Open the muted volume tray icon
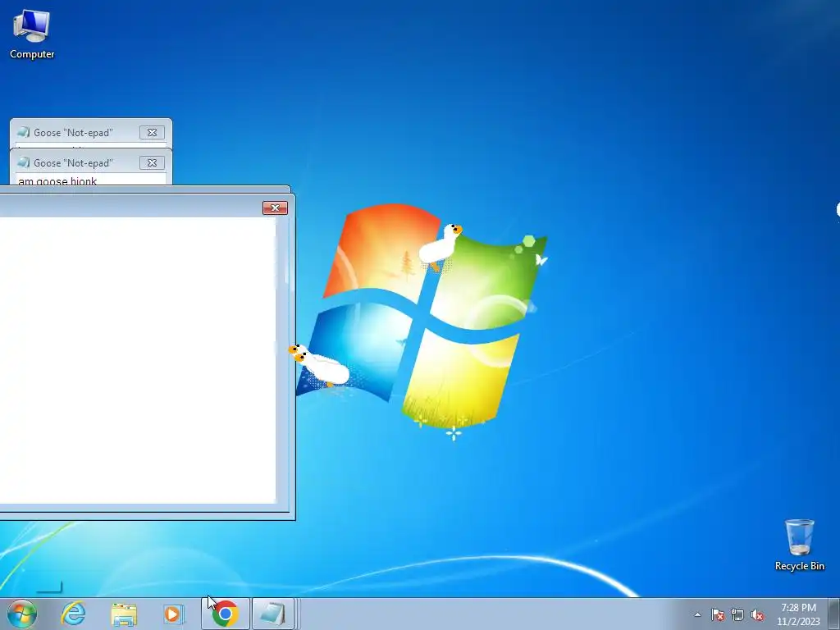Screen dimensions: 840x630 tap(757, 614)
